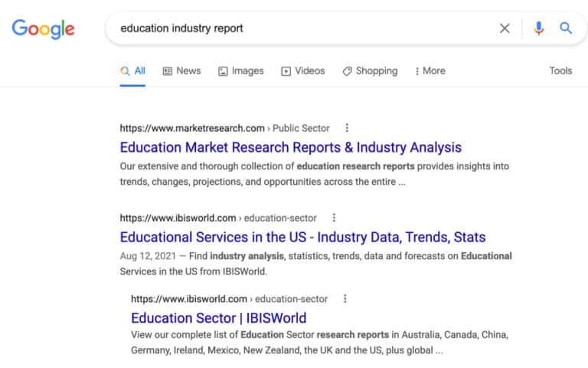Click the marketresearch.com Public Sector URL breadcrumb
Image resolution: width=588 pixels, height=368 pixels.
[224, 128]
